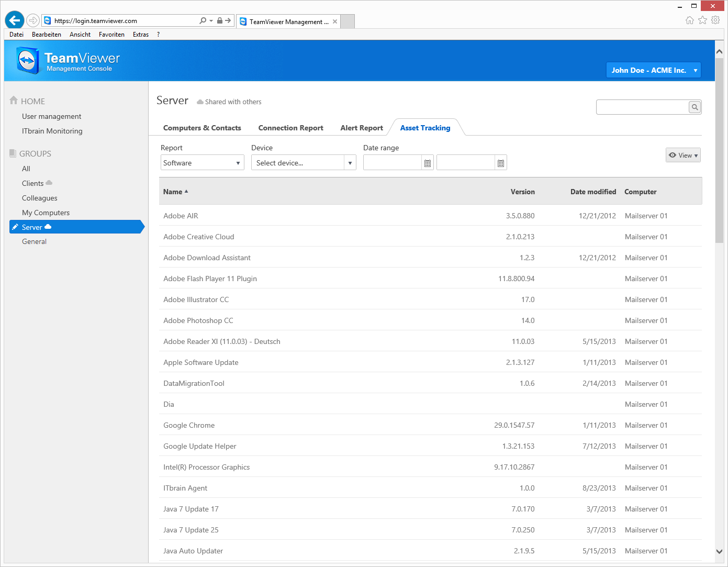Open User management
Image resolution: width=728 pixels, height=567 pixels.
coord(51,116)
